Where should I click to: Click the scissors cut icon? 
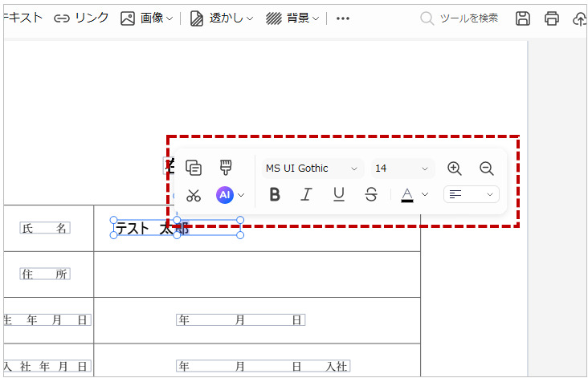[194, 195]
